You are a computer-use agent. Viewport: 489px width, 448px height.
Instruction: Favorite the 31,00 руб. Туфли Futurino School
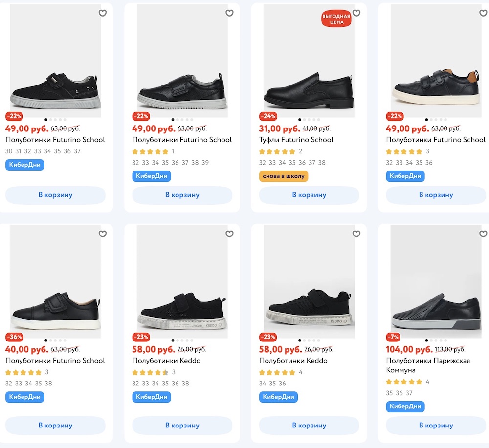point(356,13)
